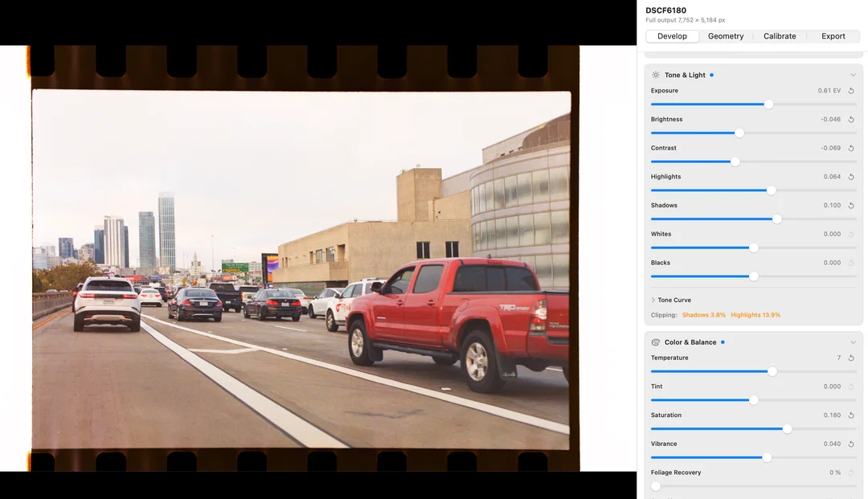Click the Highlights value 0.064
Viewport: 868px width, 499px height.
[832, 177]
